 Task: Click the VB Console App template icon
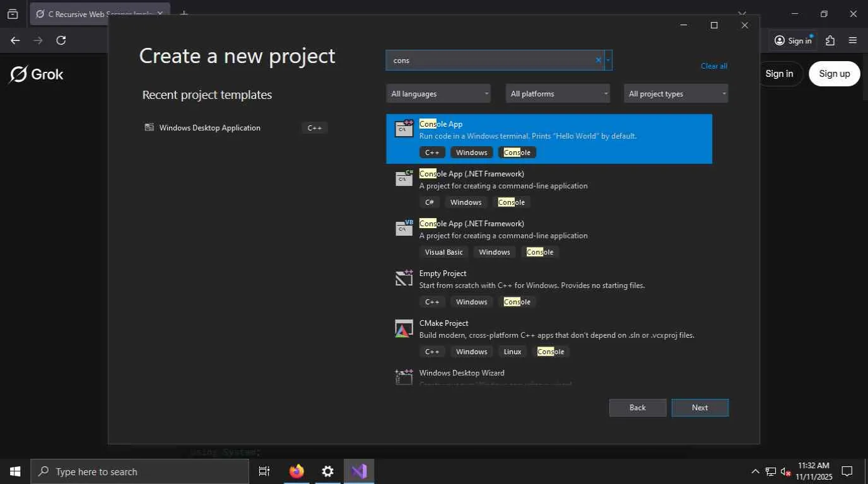point(404,228)
